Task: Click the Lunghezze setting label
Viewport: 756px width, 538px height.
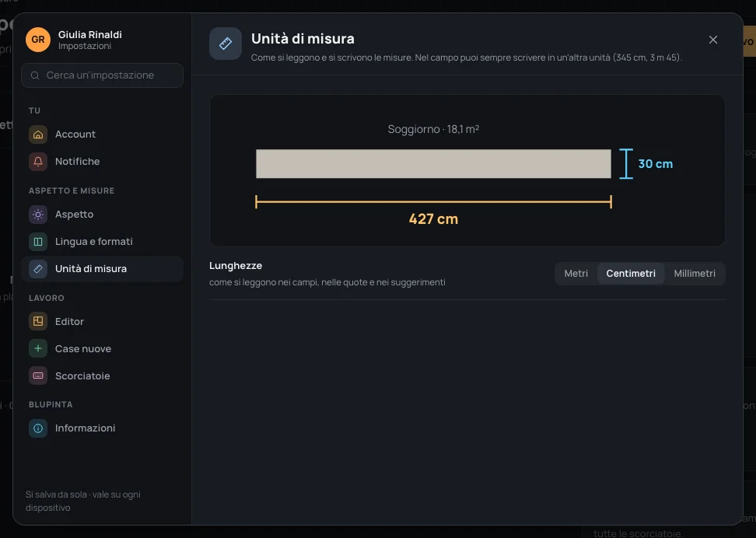Action: [236, 266]
